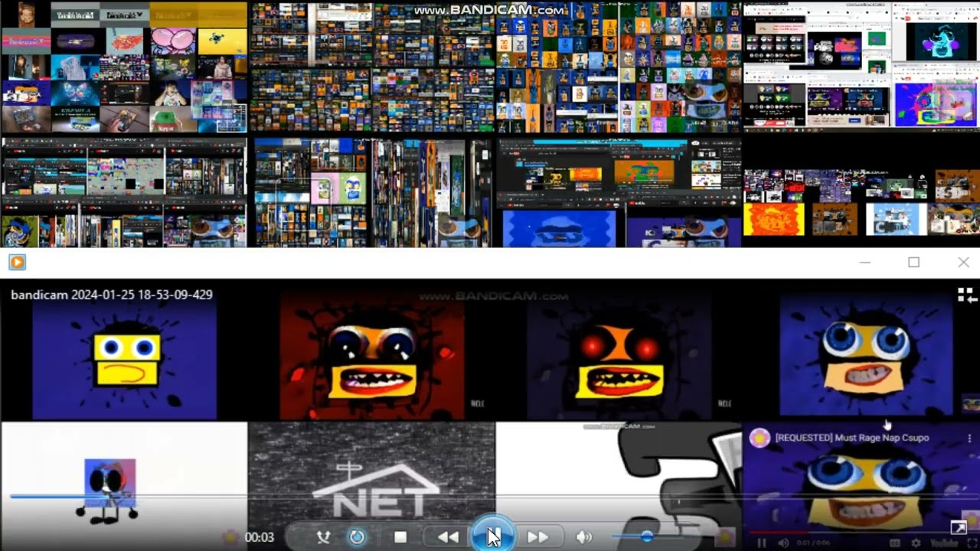Viewport: 980px width, 551px height.
Task: Click the bandicam 2024-01-25 18-53-09-429 title
Action: click(x=112, y=295)
